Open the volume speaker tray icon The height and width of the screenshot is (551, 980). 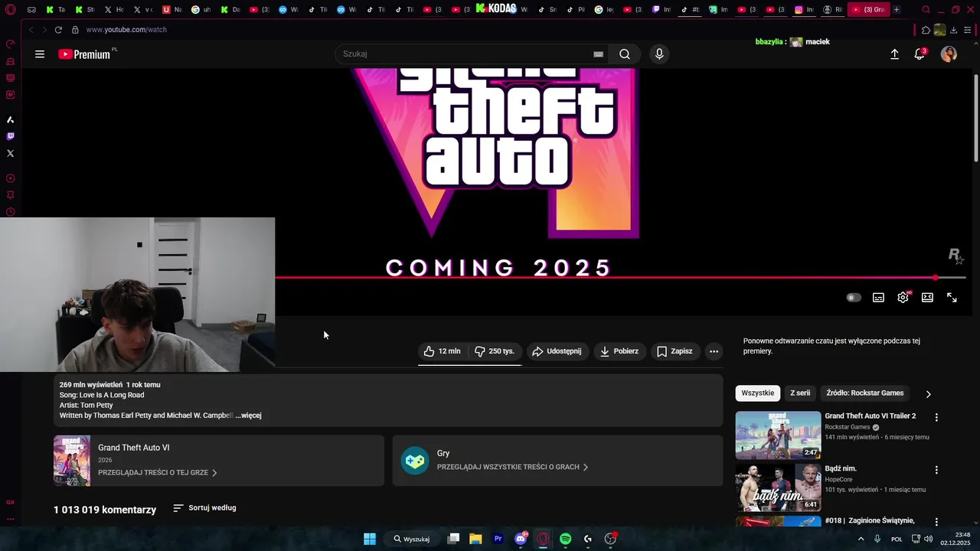tap(929, 539)
